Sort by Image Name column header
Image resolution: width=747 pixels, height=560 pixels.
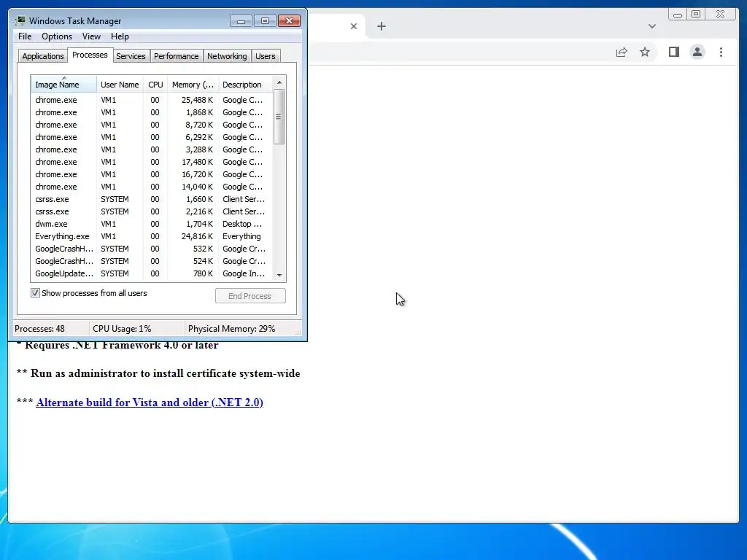(x=64, y=85)
